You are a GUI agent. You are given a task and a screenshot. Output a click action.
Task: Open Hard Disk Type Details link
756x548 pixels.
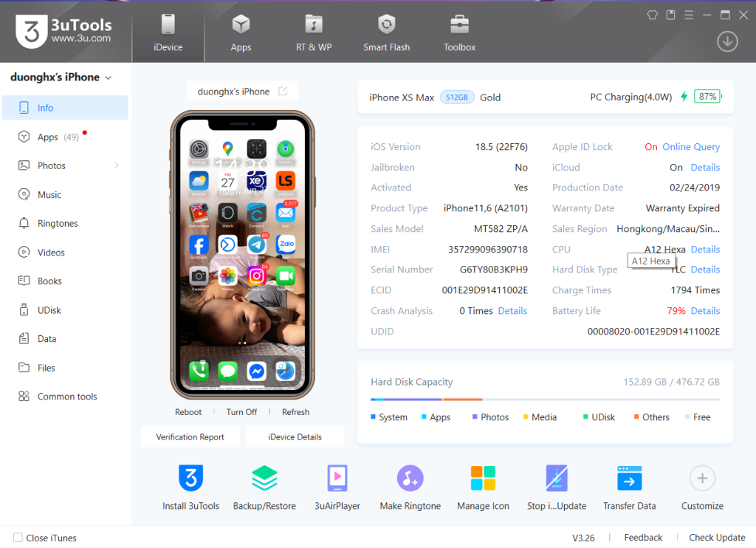(x=705, y=270)
